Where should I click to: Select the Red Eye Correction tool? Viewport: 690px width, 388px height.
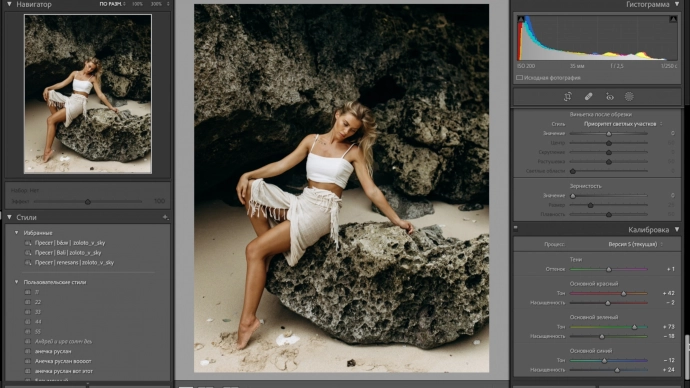coord(609,96)
